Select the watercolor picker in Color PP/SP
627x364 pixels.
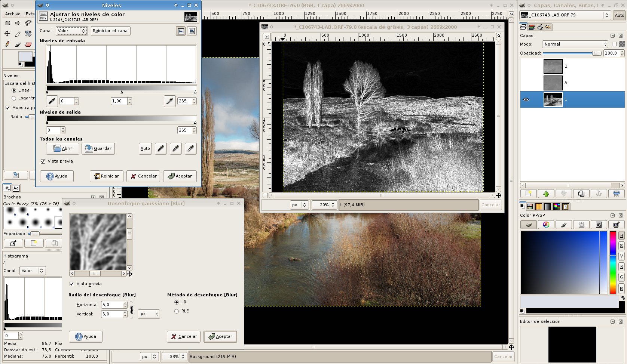tap(564, 225)
